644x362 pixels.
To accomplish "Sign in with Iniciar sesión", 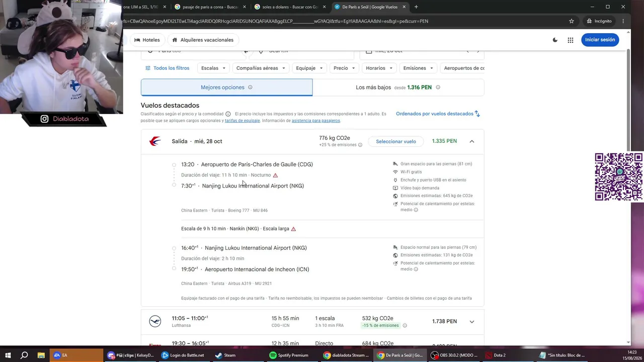I will pyautogui.click(x=600, y=40).
